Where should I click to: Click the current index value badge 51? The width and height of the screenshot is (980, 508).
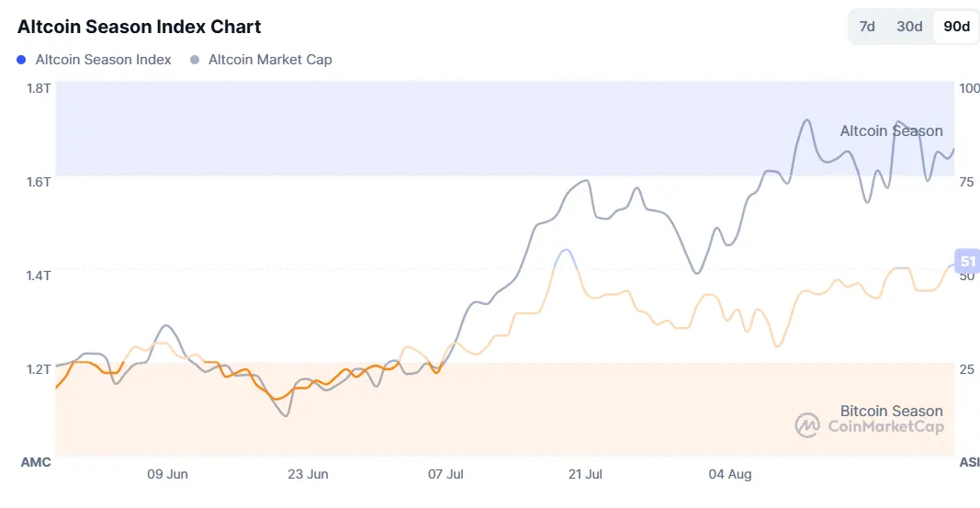coord(967,262)
